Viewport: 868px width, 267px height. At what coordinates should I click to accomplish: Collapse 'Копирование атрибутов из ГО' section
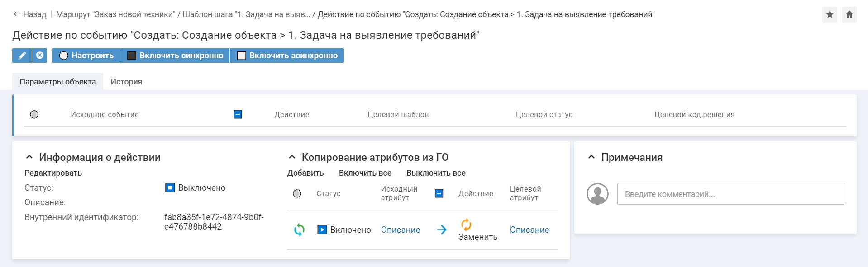pyautogui.click(x=292, y=157)
